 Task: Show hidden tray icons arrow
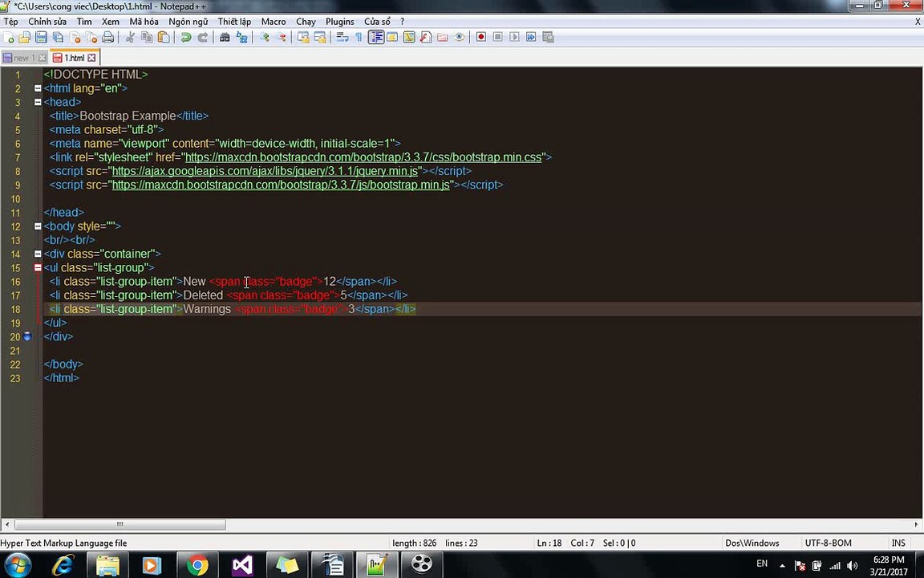782,566
